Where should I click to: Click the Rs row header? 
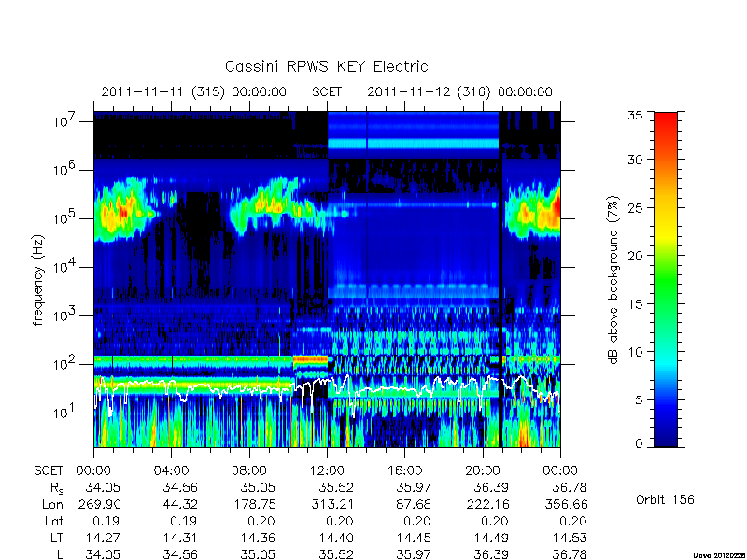tap(57, 488)
